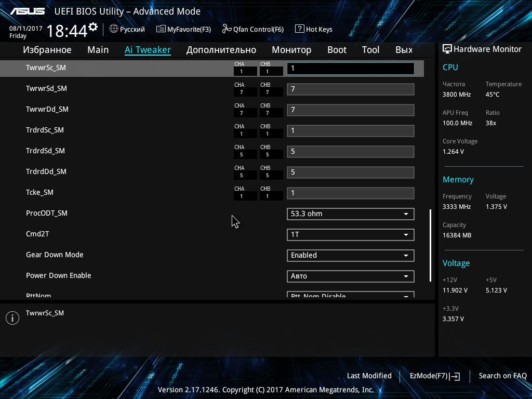Image resolution: width=532 pixels, height=399 pixels.
Task: Click the 45°C temperature reading
Action: [493, 95]
